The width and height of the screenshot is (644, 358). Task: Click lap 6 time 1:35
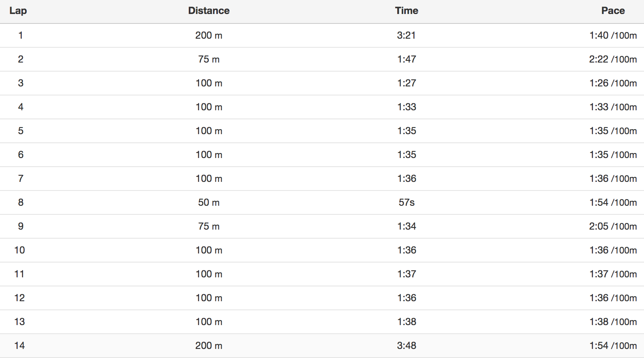(407, 155)
